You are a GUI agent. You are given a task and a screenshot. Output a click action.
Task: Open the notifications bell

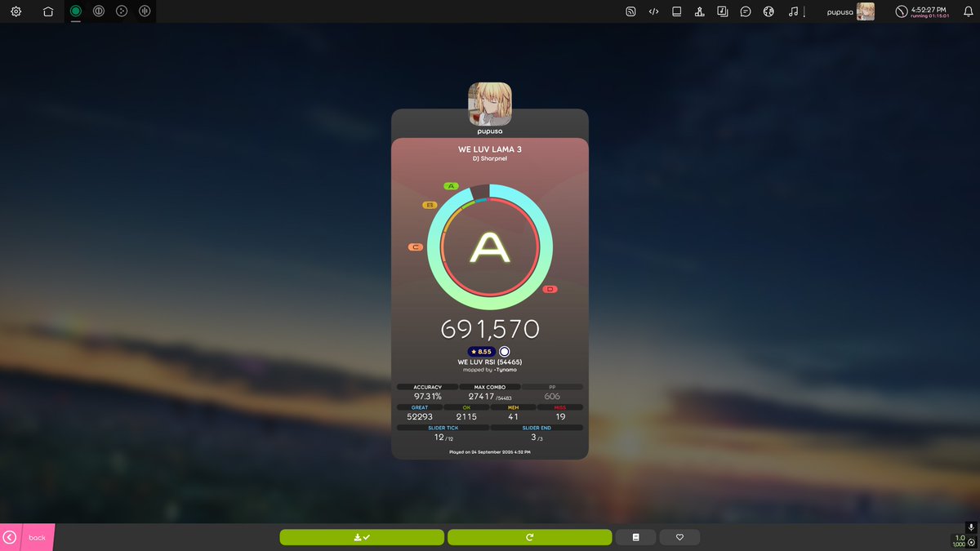(968, 11)
